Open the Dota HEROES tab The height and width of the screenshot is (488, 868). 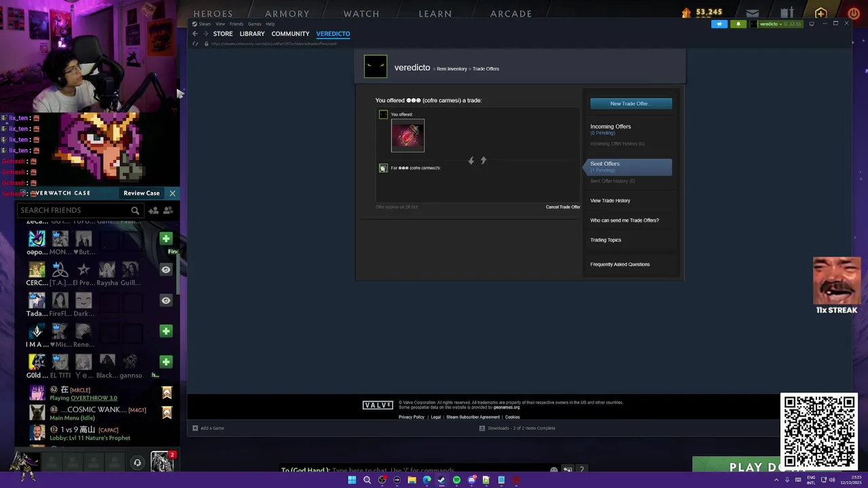tap(213, 14)
